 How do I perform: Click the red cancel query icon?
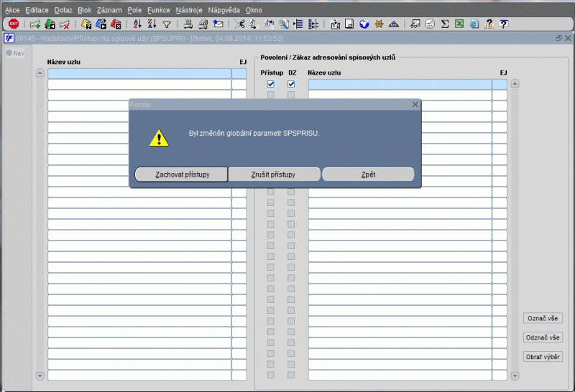coord(116,24)
